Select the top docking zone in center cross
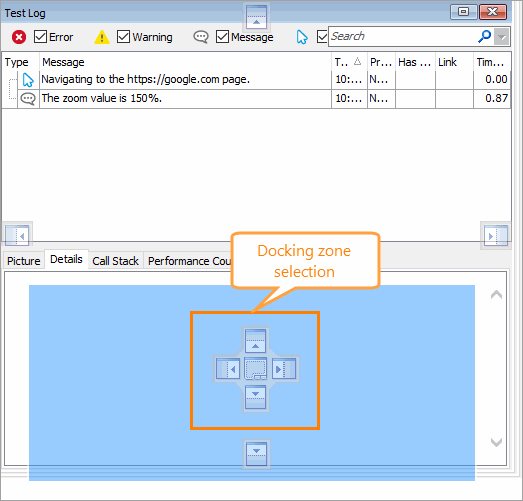Viewport: 523px width, 501px height. pyautogui.click(x=255, y=341)
